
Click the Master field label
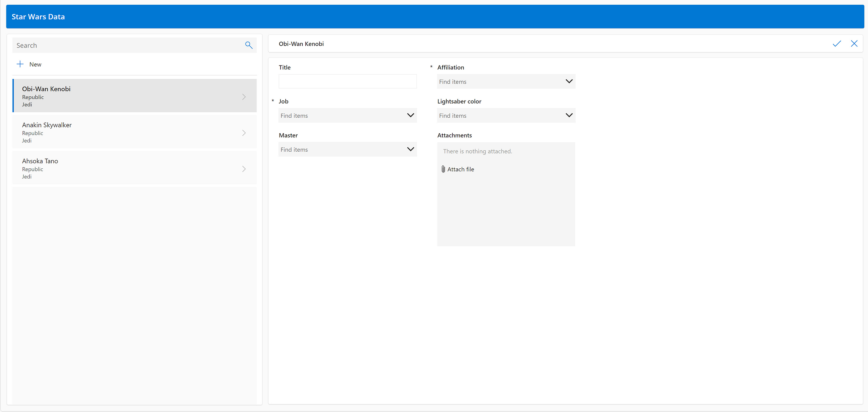(x=288, y=135)
